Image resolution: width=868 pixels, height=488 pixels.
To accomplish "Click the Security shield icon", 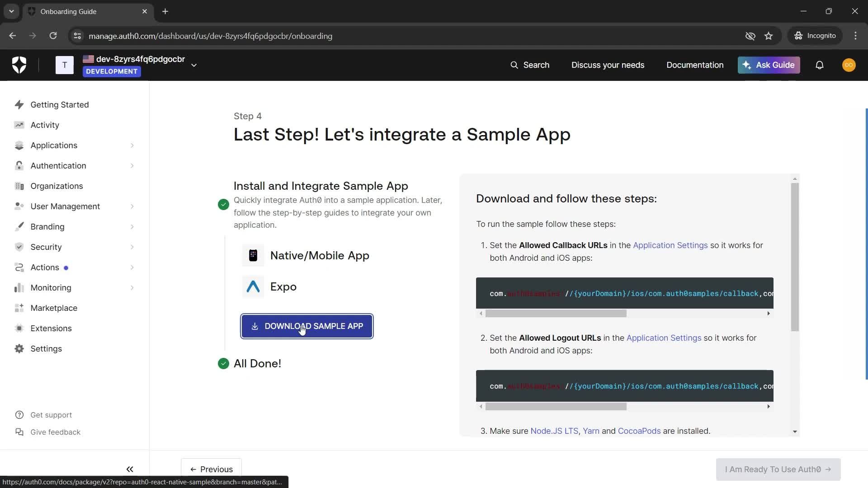I will (19, 247).
